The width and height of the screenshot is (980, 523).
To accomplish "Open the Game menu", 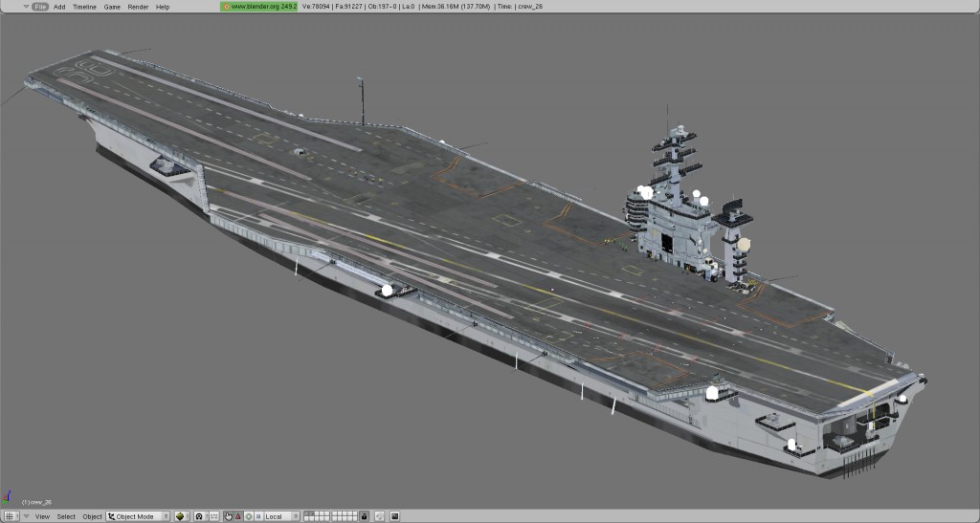I will [x=112, y=7].
